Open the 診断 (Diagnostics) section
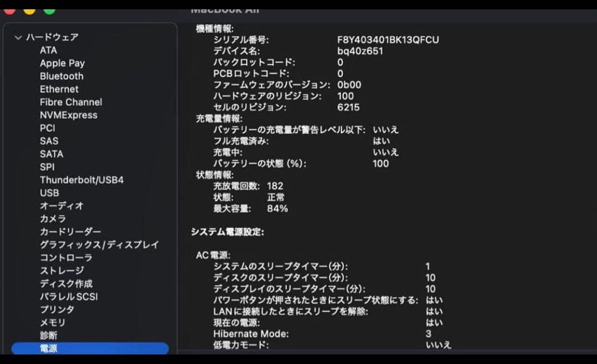Screen dimensions: 597x364 click(x=48, y=335)
